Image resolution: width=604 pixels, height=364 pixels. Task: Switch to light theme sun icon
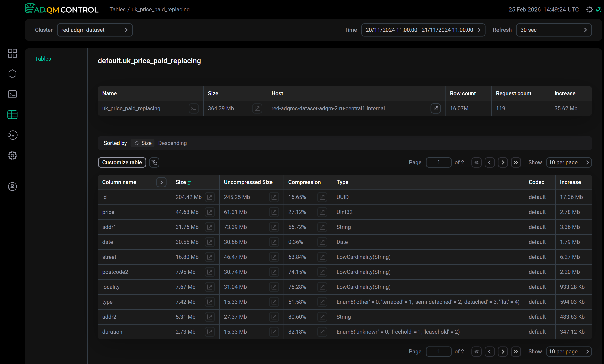(x=590, y=9)
